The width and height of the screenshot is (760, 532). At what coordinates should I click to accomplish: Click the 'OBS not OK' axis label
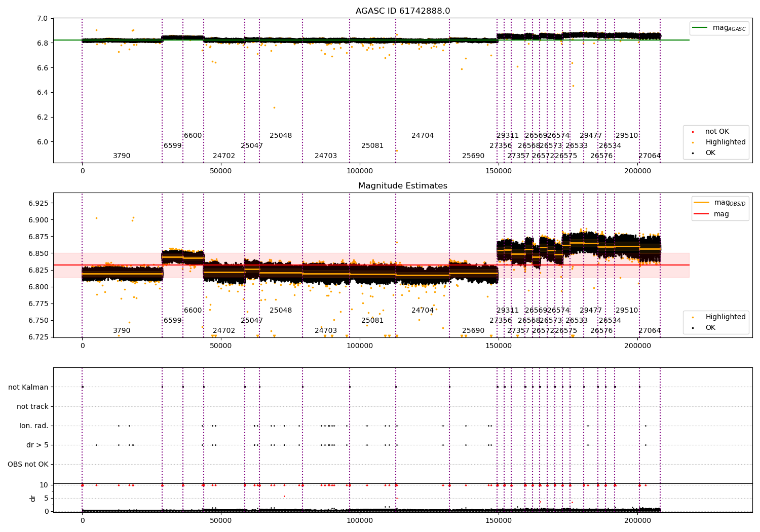point(28,464)
